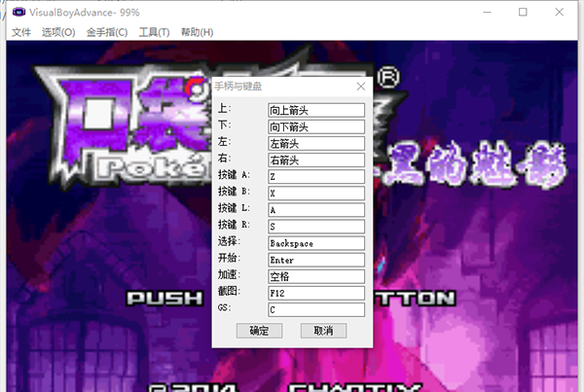Screen dimensions: 584x392
Task: Open the 选项(O) menu
Action: click(58, 32)
